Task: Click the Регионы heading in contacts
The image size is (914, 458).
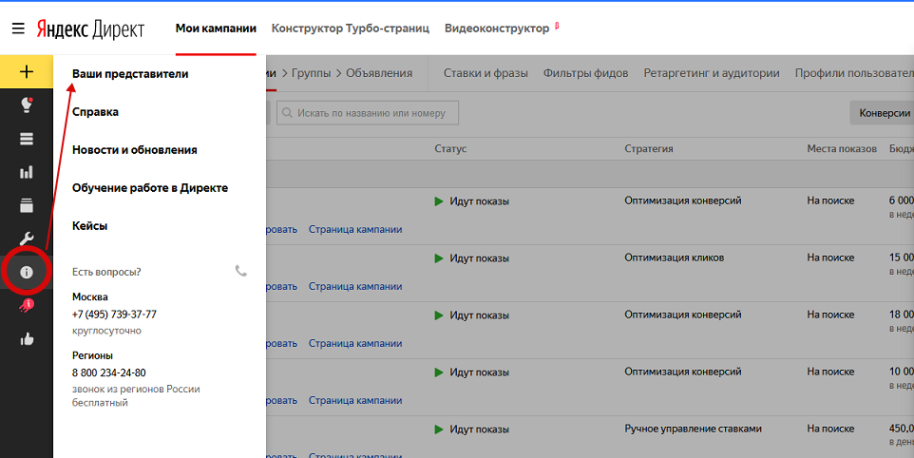Action: point(92,355)
